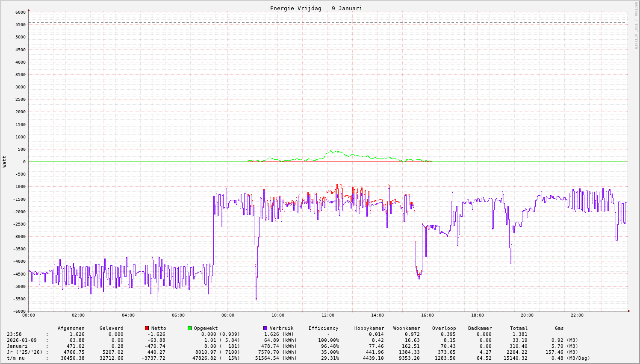Select the Efficiency column header

point(323,328)
